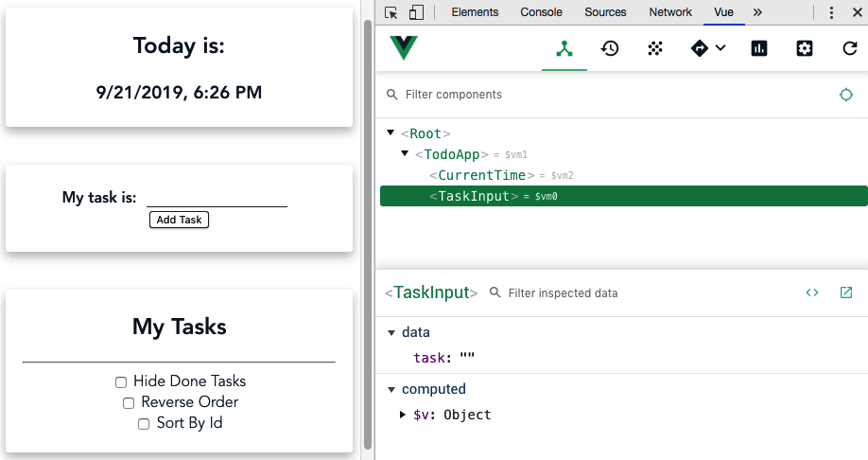
Task: Click the Refresh devtools icon
Action: coord(850,49)
